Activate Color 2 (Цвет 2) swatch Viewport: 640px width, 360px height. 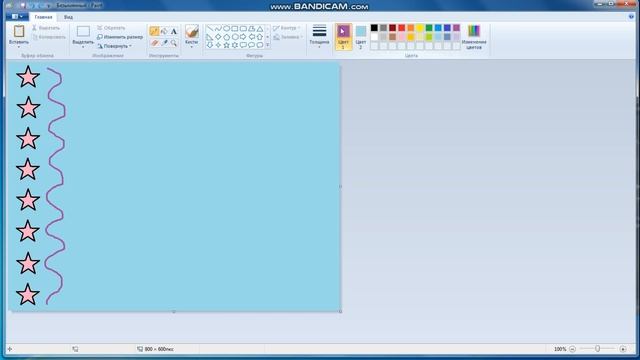361,37
